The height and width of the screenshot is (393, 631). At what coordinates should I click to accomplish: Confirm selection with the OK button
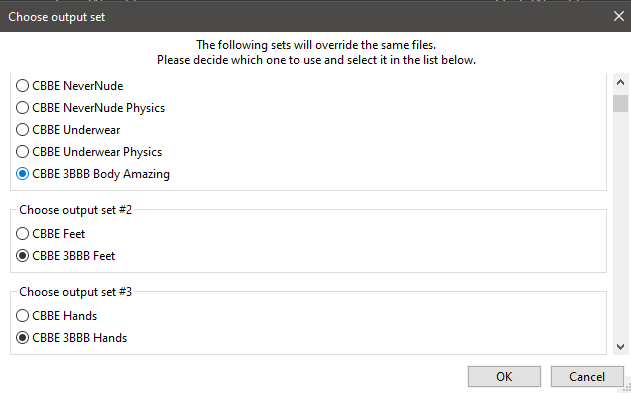[504, 377]
